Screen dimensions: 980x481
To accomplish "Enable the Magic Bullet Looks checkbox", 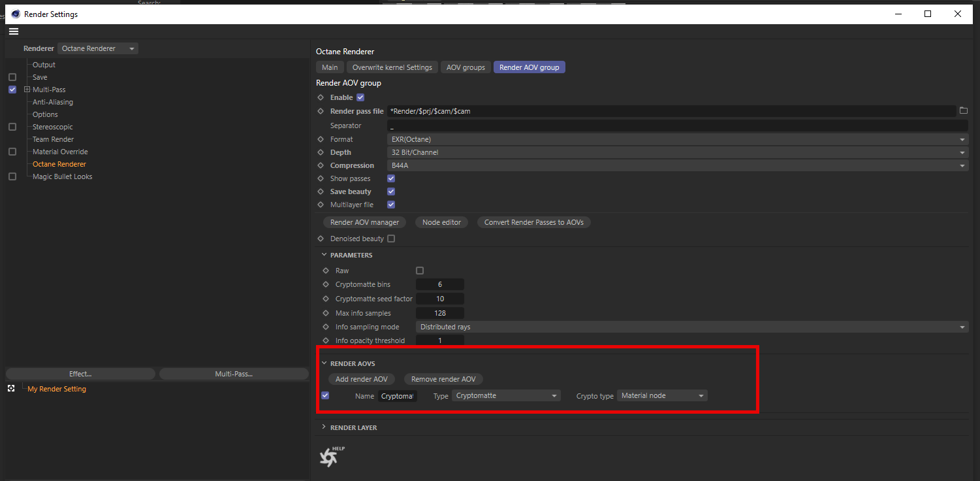I will 12,176.
